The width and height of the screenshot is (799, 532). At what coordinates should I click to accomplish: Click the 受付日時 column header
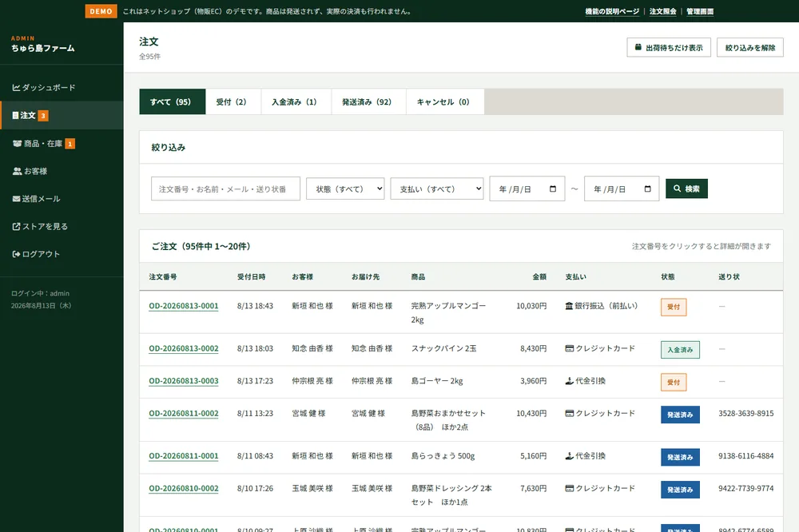point(251,276)
